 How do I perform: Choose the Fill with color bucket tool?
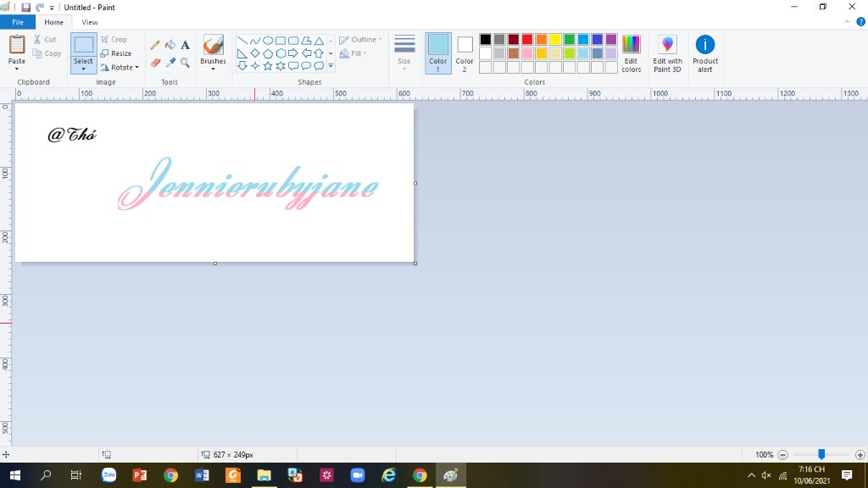(170, 45)
